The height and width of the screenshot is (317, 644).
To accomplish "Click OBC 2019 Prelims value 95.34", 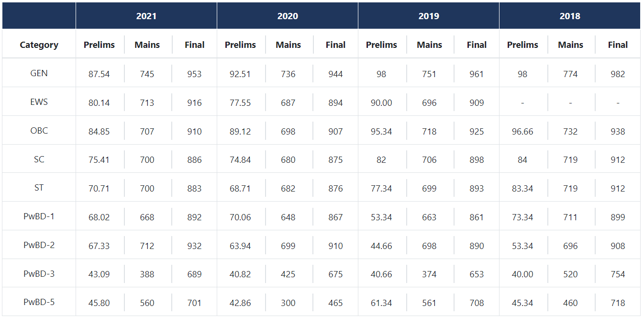I will 381,131.
